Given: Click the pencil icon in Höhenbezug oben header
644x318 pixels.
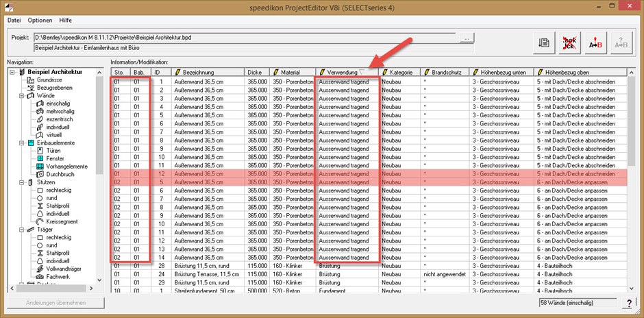Looking at the screenshot, I should [540, 73].
